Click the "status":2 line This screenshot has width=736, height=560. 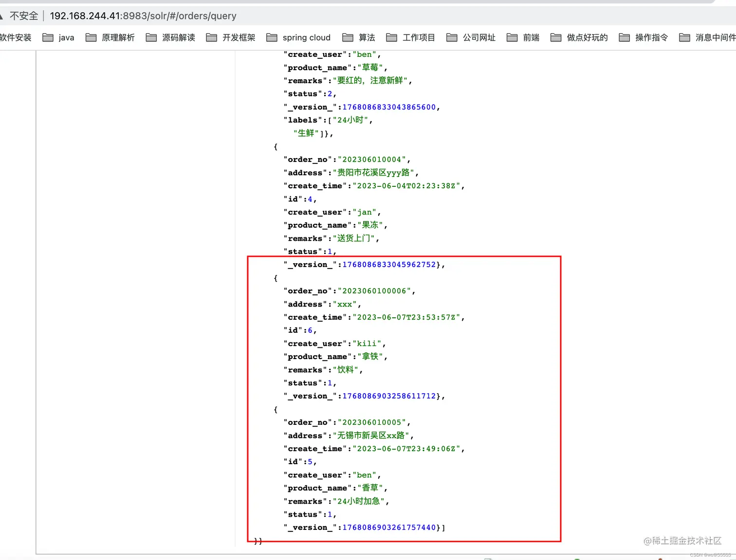click(310, 94)
